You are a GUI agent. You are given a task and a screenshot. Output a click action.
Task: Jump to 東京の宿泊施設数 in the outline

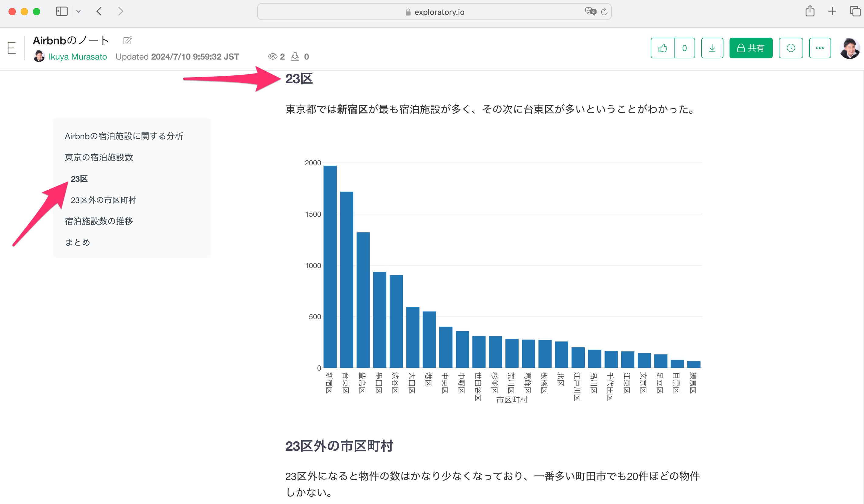coord(99,157)
